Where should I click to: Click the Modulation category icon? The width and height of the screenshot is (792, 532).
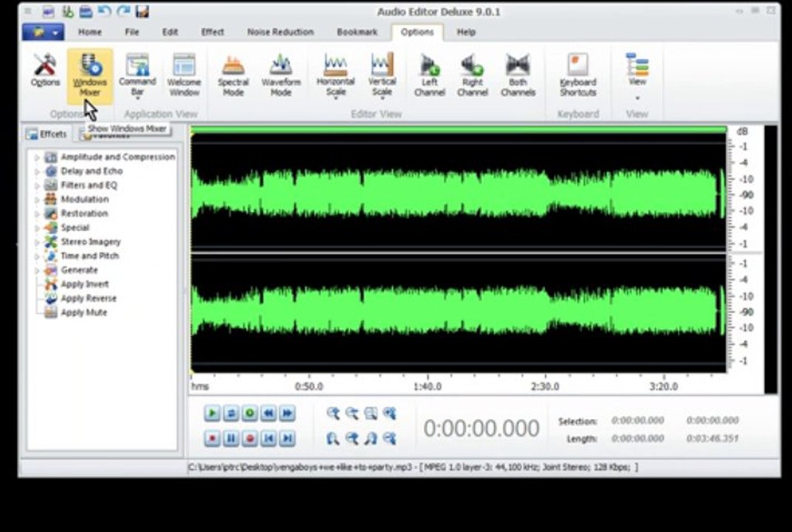pyautogui.click(x=50, y=199)
